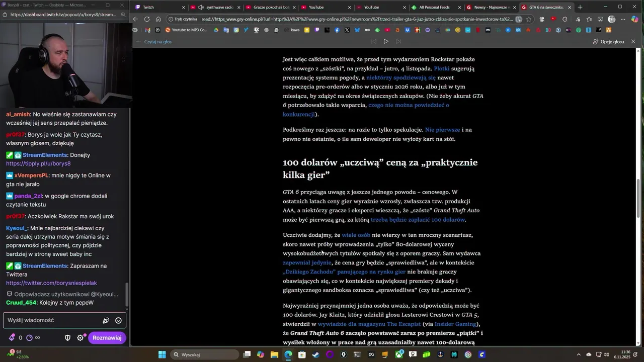644x362 pixels.
Task: Click the chat shield moderation icon
Action: pos(67,338)
